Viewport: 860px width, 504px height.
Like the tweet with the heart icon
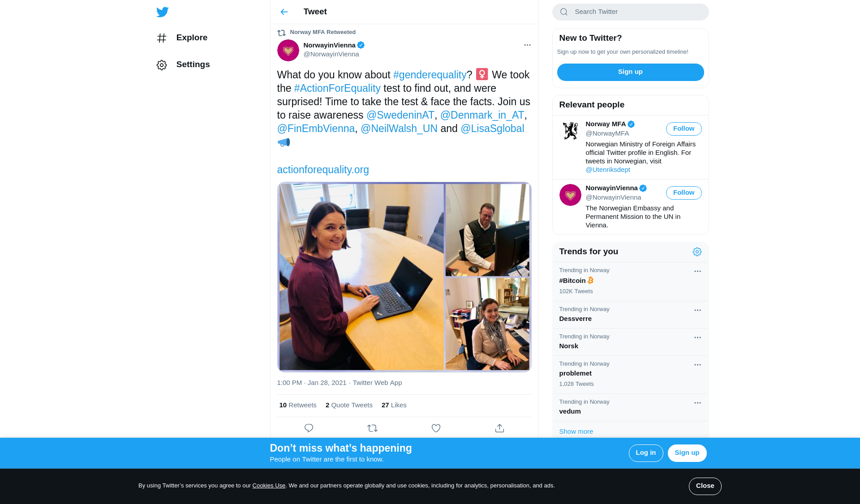point(436,428)
